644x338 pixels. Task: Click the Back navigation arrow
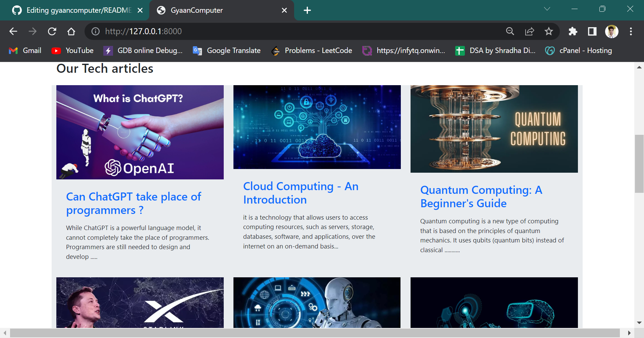click(x=13, y=31)
